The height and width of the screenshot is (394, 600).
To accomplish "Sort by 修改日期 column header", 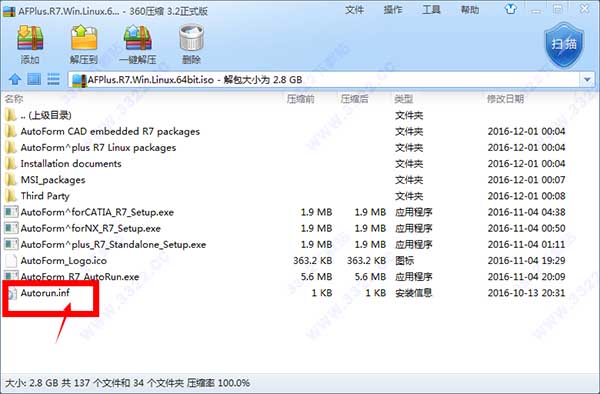I will click(x=505, y=99).
